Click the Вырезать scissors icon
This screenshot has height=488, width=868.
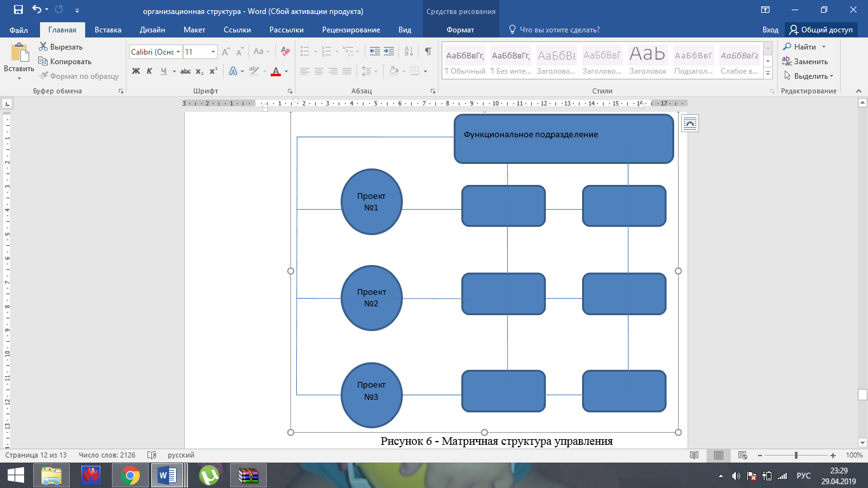(43, 47)
